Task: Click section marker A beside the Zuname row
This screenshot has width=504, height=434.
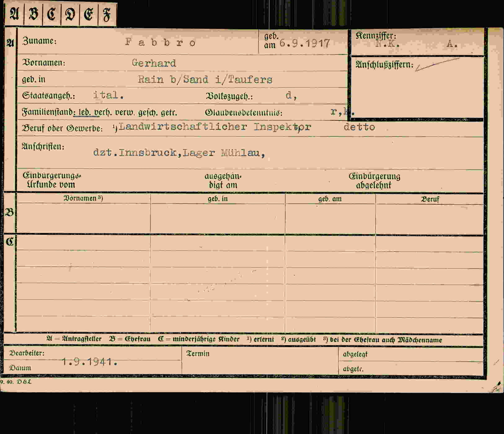Action: (x=10, y=43)
